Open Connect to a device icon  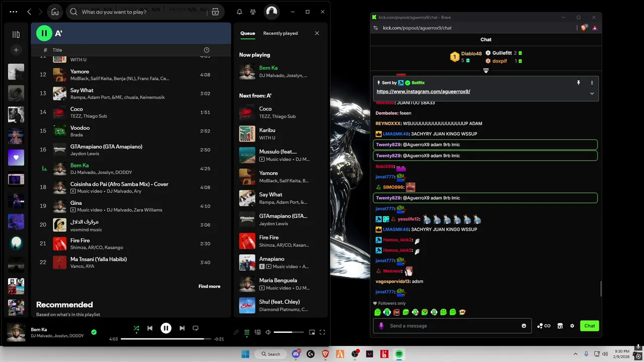click(x=258, y=332)
